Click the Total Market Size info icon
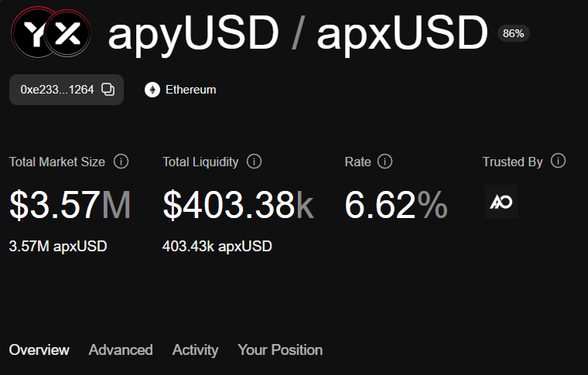The image size is (588, 375). (121, 162)
